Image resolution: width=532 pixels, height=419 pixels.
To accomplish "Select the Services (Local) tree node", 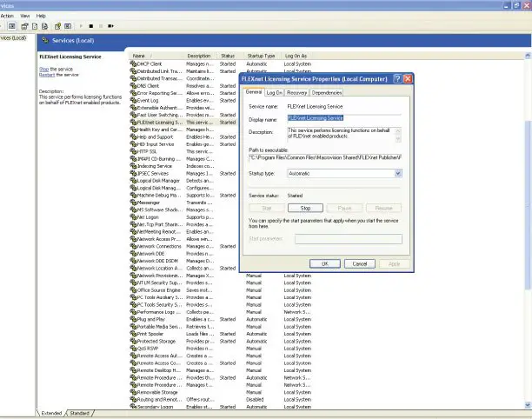I will pos(14,38).
